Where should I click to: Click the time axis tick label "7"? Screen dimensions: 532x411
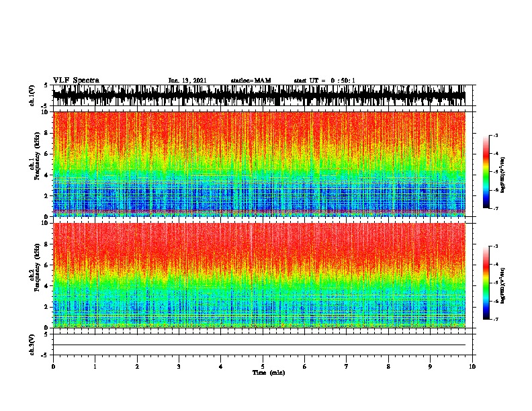tap(347, 366)
